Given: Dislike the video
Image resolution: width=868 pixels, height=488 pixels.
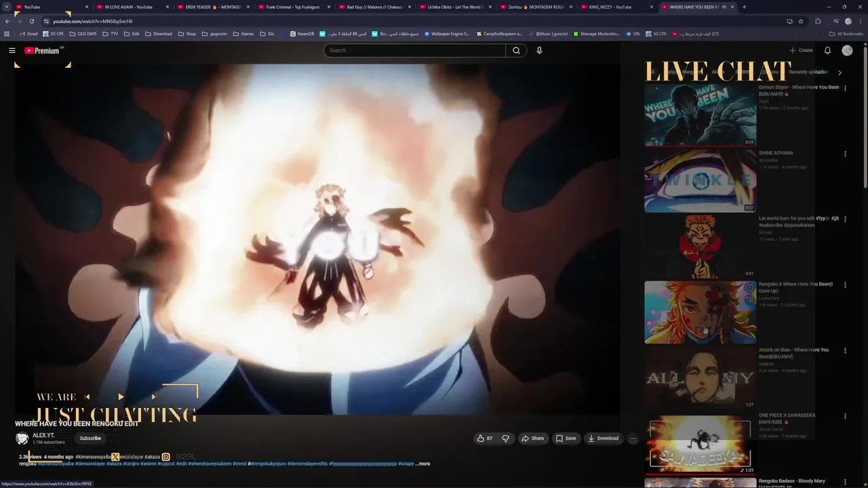Looking at the screenshot, I should tap(506, 439).
